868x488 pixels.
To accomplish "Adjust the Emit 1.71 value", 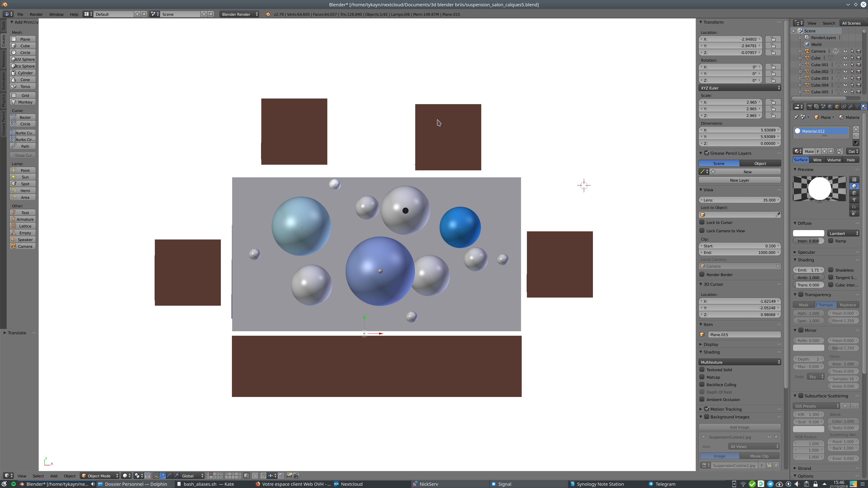I will click(808, 270).
